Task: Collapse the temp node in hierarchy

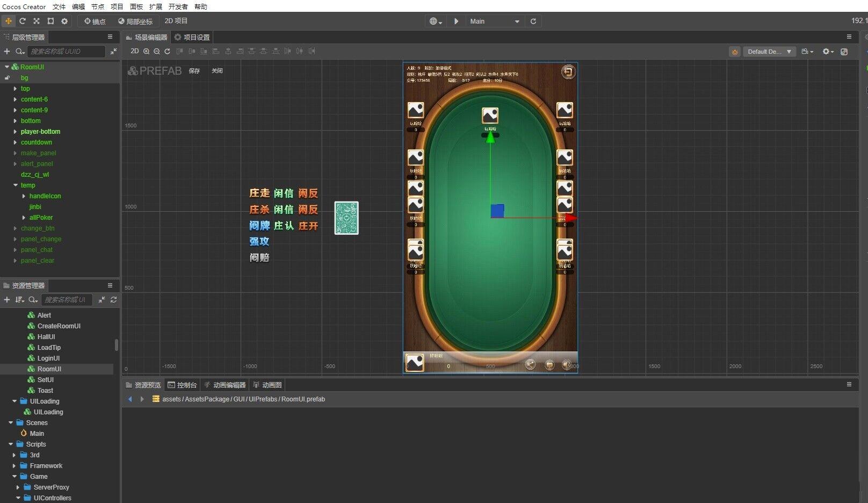Action: pyautogui.click(x=15, y=185)
